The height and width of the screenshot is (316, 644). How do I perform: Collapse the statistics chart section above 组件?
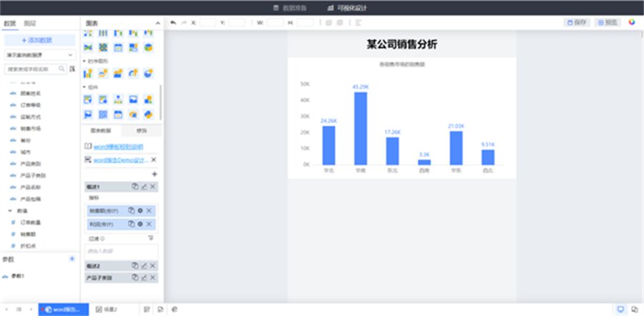[x=84, y=61]
